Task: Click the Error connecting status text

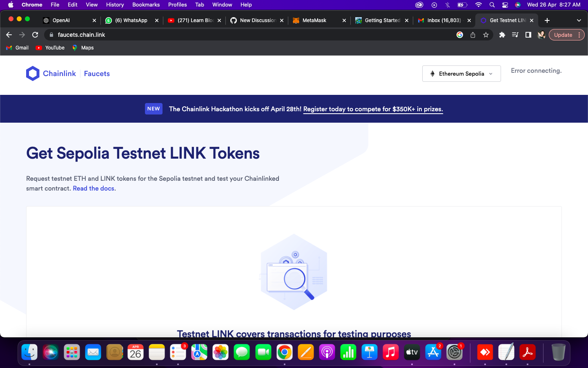Action: pos(536,71)
